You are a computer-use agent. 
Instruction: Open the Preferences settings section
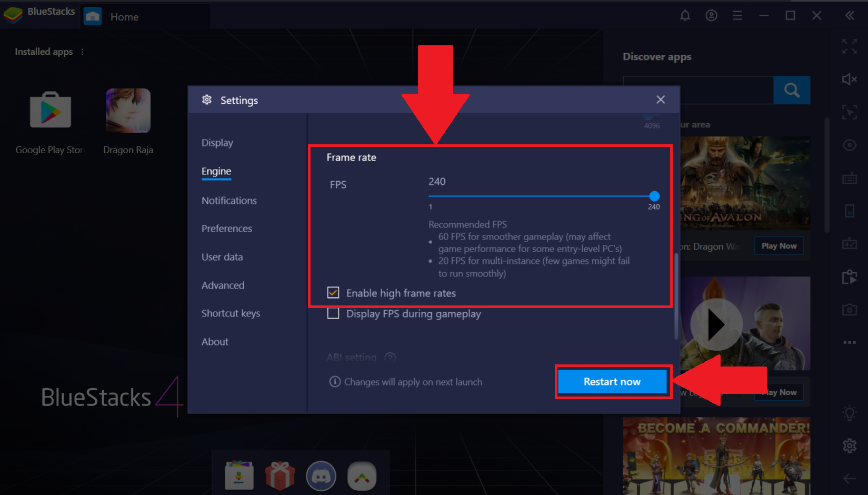coord(227,229)
